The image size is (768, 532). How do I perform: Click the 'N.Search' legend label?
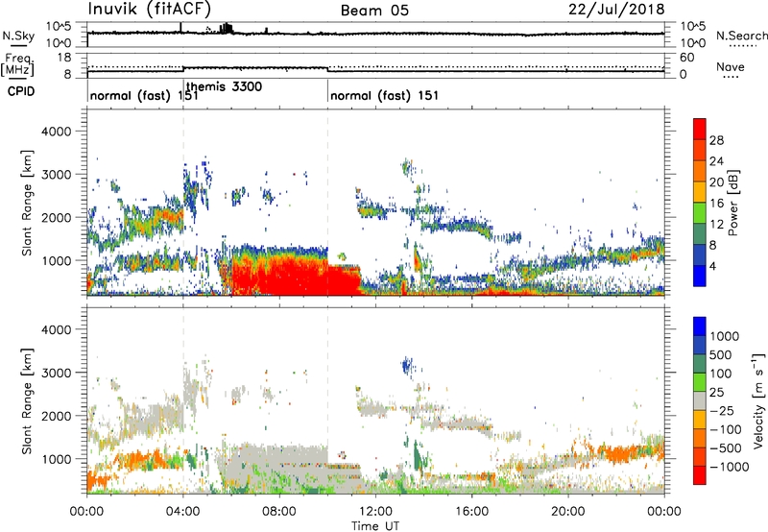pos(741,36)
